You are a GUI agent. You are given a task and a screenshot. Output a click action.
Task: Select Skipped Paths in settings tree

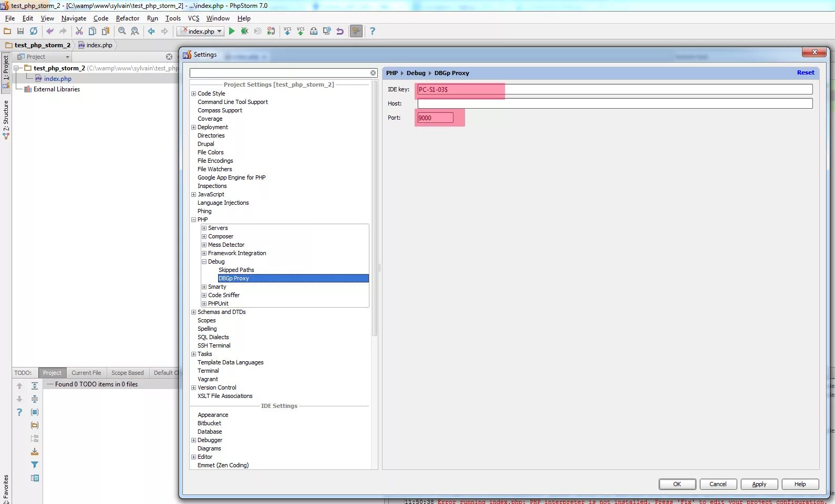tap(236, 270)
